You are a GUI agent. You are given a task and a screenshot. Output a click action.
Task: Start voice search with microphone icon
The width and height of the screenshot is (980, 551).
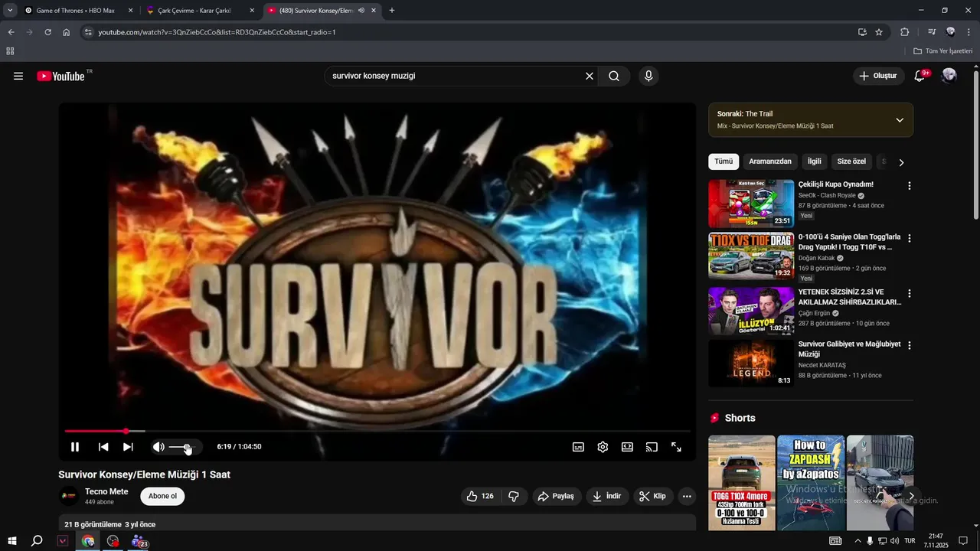(x=648, y=76)
